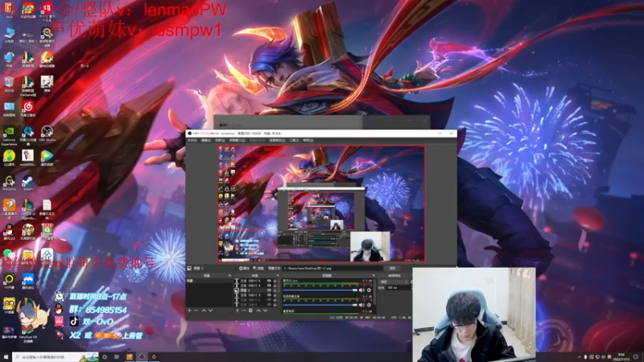Open 场景集合 menu in OBS
644x362 pixels.
(x=277, y=140)
